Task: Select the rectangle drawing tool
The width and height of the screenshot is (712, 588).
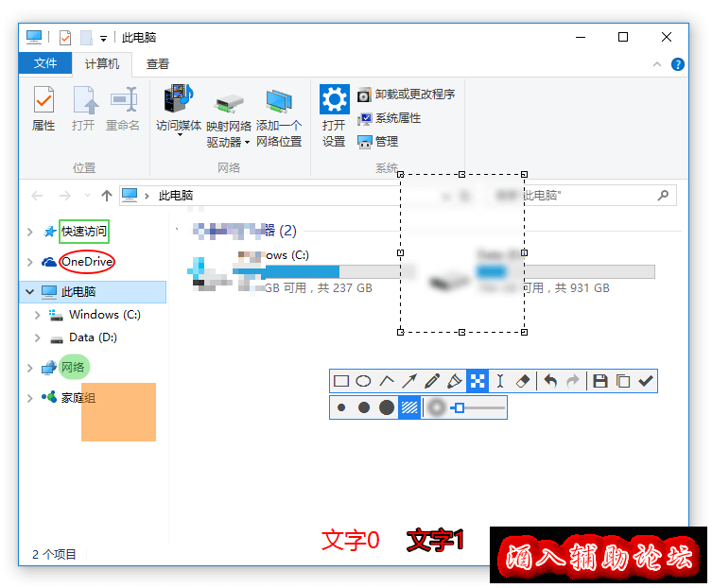Action: pyautogui.click(x=341, y=381)
